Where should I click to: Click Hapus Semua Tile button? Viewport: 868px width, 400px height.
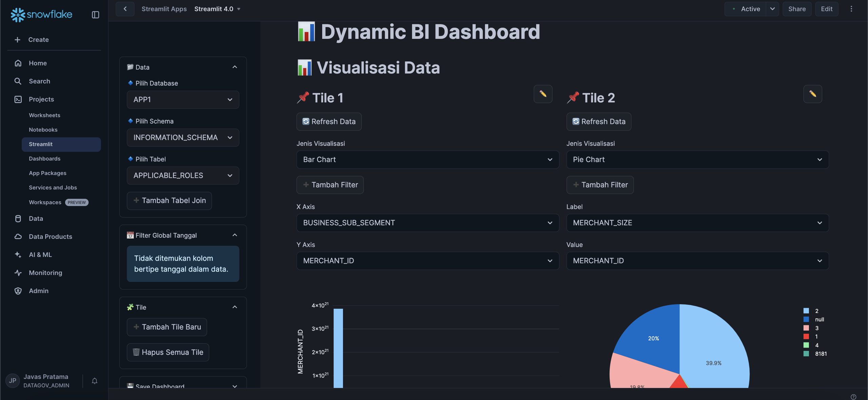pyautogui.click(x=168, y=353)
